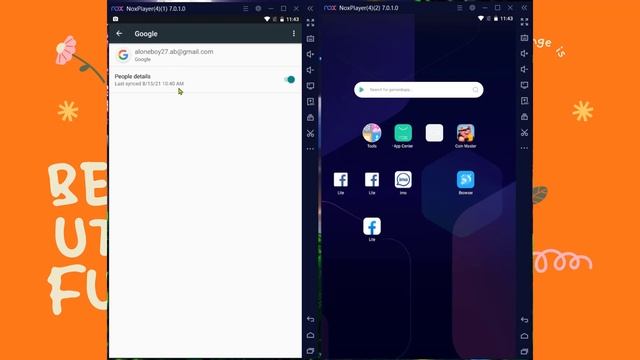Image resolution: width=640 pixels, height=360 pixels.
Task: Click the People details label
Action: click(x=132, y=76)
